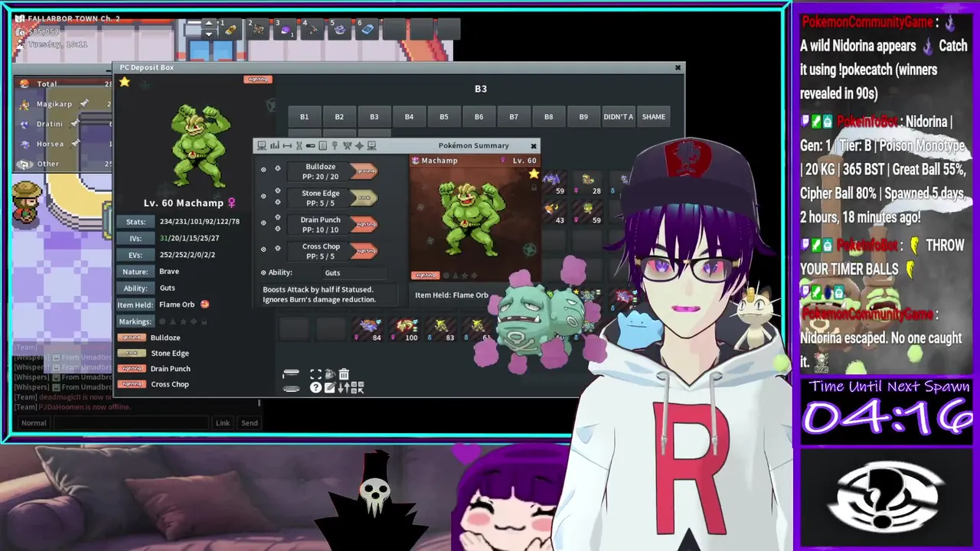Select hotbar slot 5 item
The width and height of the screenshot is (980, 551).
pos(340,29)
